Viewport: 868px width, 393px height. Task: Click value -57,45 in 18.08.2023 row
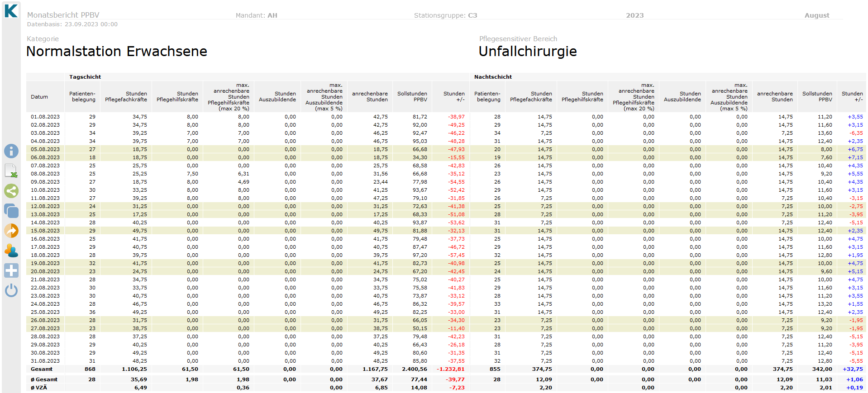(456, 255)
